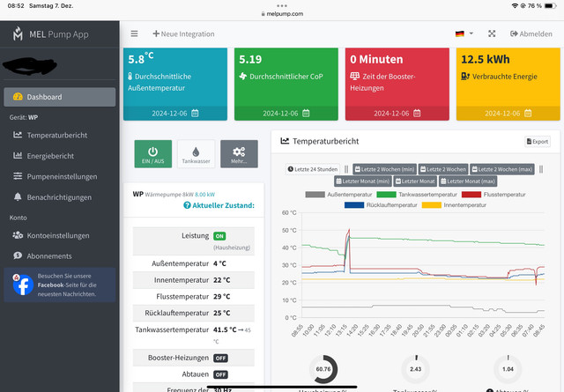The width and height of the screenshot is (564, 392).
Task: Select the plain Letzter Monat range
Action: coord(415,181)
